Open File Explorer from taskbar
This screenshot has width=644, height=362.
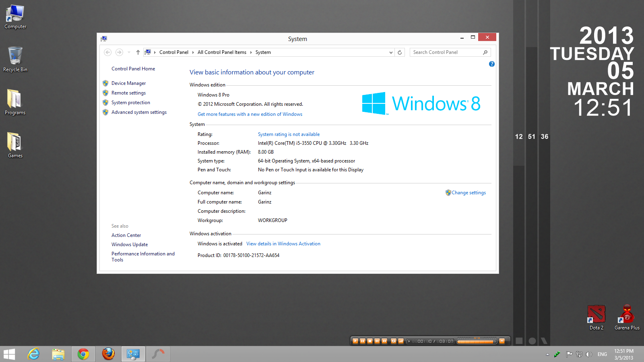[58, 354]
